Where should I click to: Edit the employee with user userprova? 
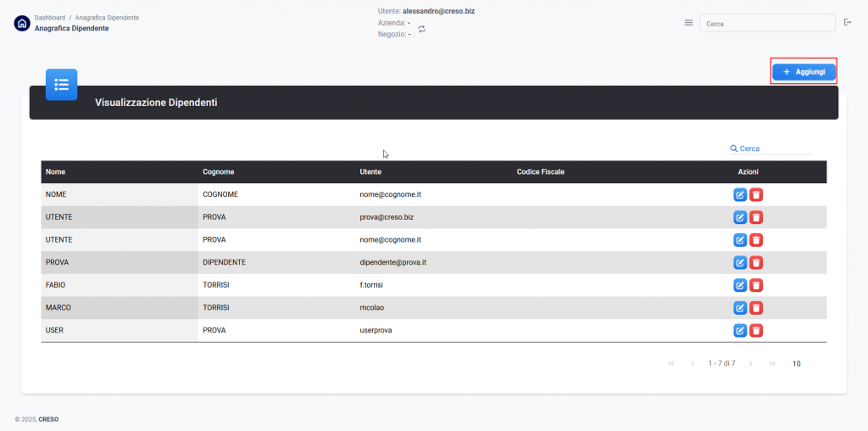click(x=740, y=330)
